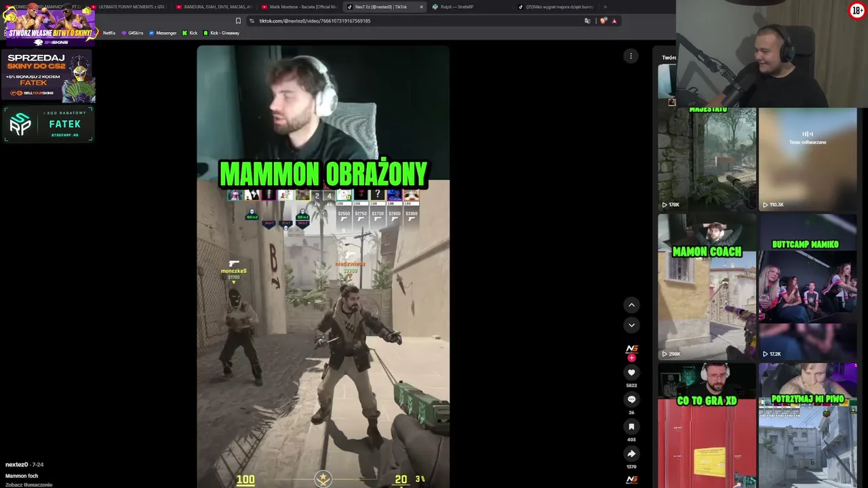Bookmark this page in the address bar

[x=238, y=21]
